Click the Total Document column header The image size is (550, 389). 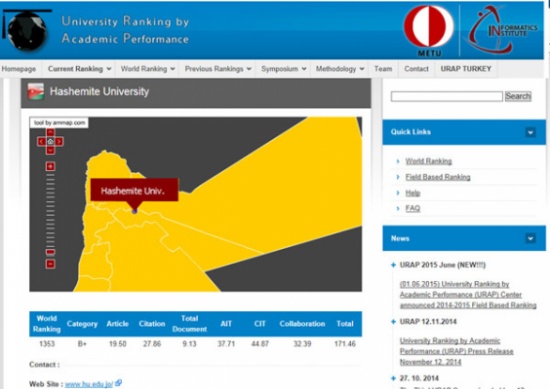[x=189, y=324]
